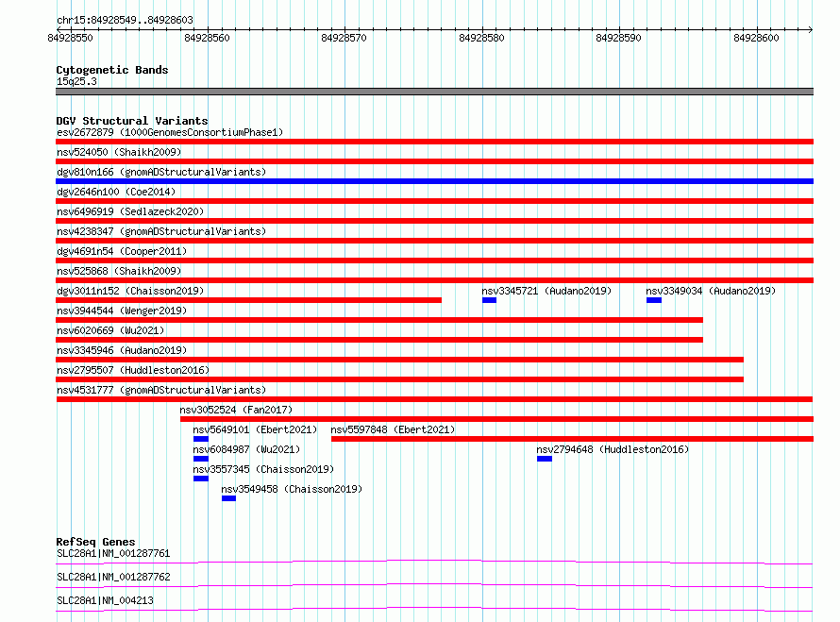Select the nsv2794648 (Huddleston2016) blue marker
The width and height of the screenshot is (840, 622).
pos(545,459)
